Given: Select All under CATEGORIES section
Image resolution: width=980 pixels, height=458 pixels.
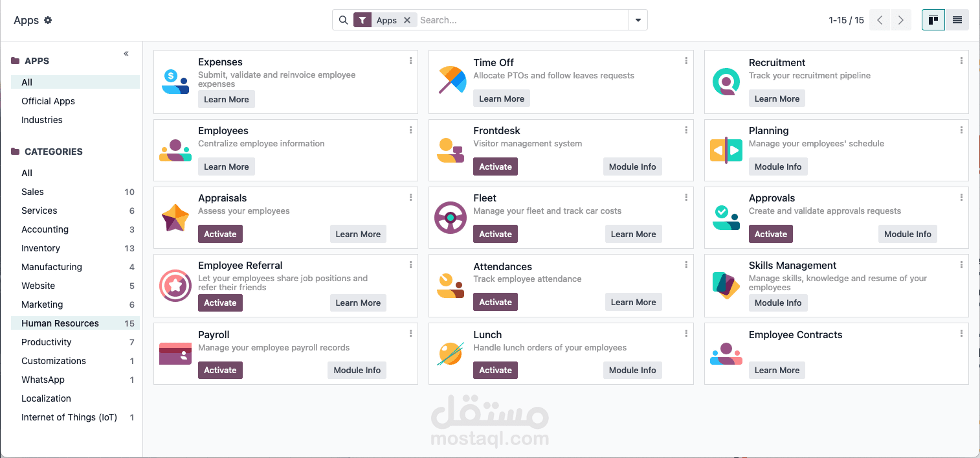Looking at the screenshot, I should 75,173.
